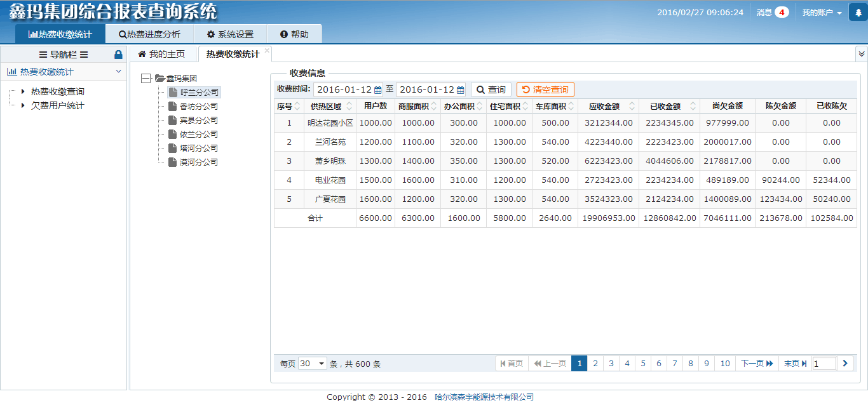Click the start date field 2016-01-12
868x403 pixels.
349,90
